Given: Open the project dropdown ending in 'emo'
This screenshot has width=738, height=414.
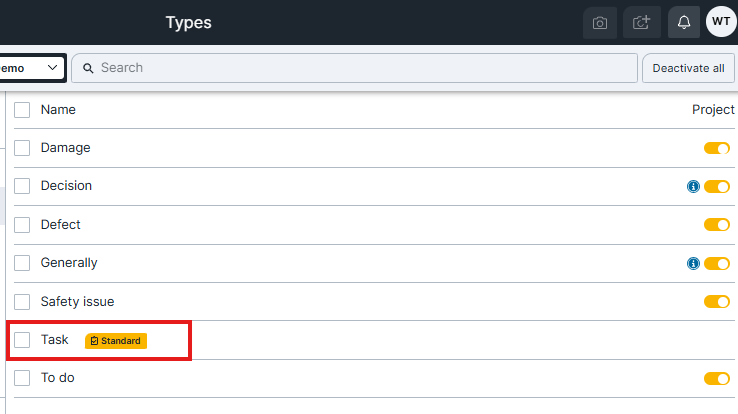Looking at the screenshot, I should pos(32,68).
